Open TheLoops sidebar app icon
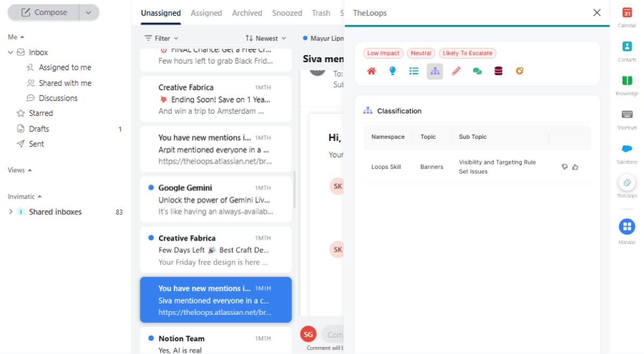The height and width of the screenshot is (354, 644). click(x=627, y=182)
